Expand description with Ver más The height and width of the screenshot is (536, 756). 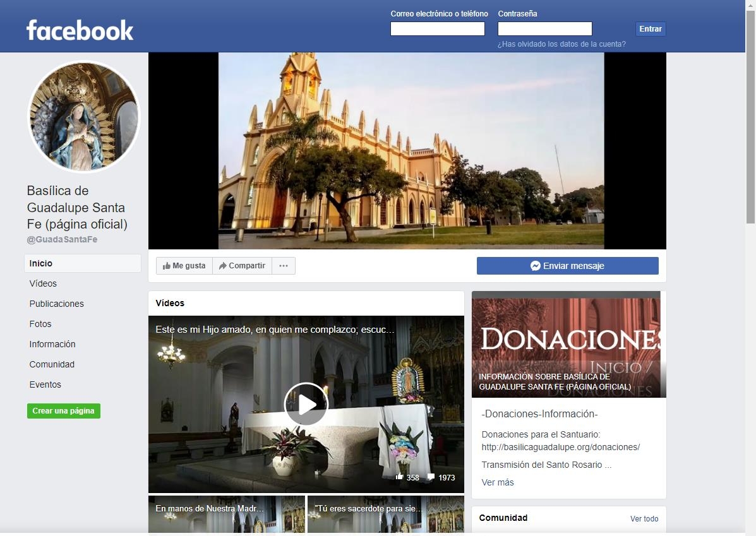click(x=498, y=482)
